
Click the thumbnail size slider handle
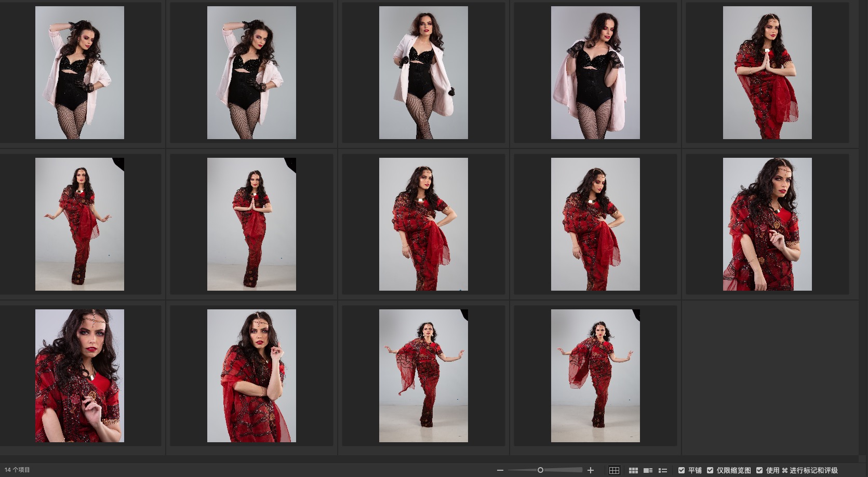point(540,470)
